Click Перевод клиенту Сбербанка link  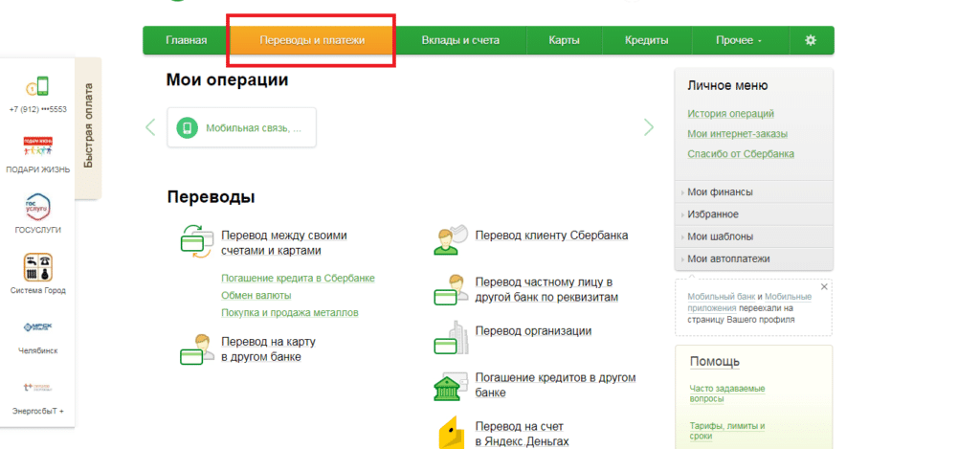tap(552, 236)
